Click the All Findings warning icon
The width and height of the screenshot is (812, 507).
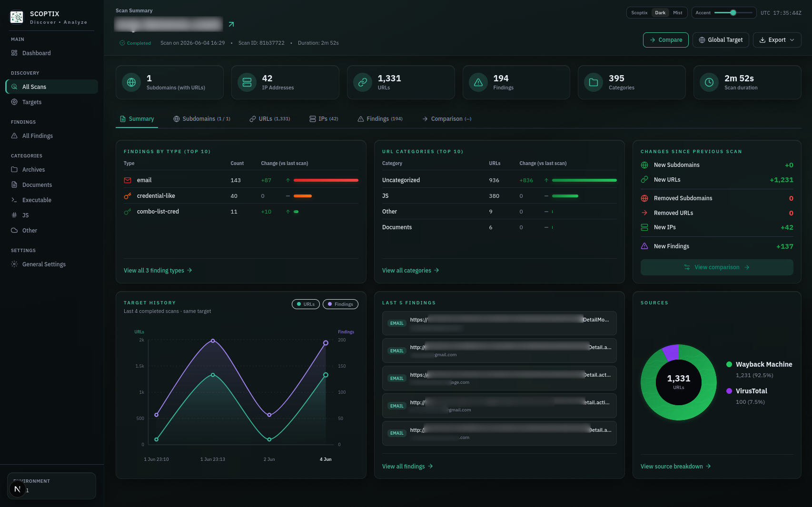14,136
